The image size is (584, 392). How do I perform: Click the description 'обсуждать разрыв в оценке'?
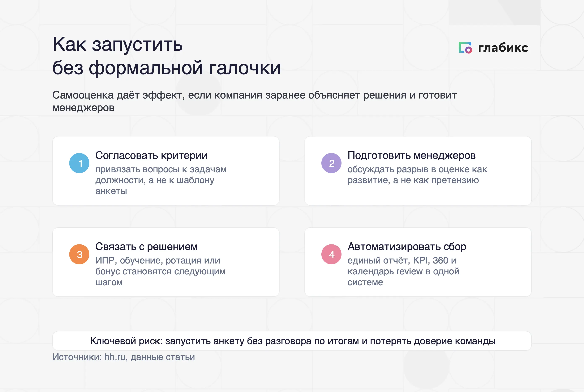pyautogui.click(x=417, y=175)
